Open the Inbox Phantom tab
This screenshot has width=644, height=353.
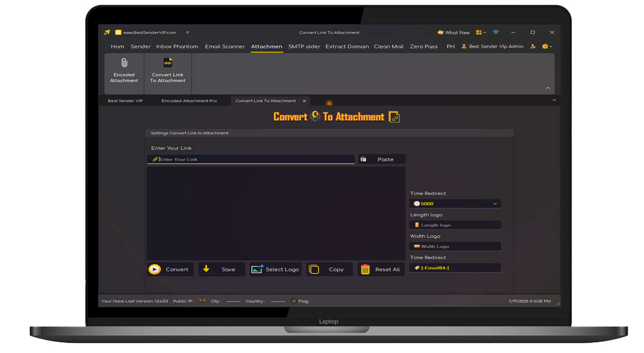[177, 47]
